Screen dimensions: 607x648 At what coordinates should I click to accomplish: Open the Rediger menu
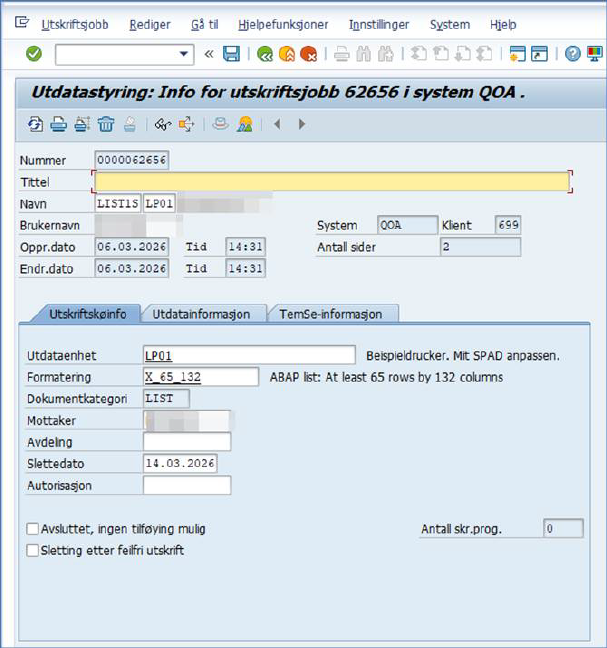[150, 25]
